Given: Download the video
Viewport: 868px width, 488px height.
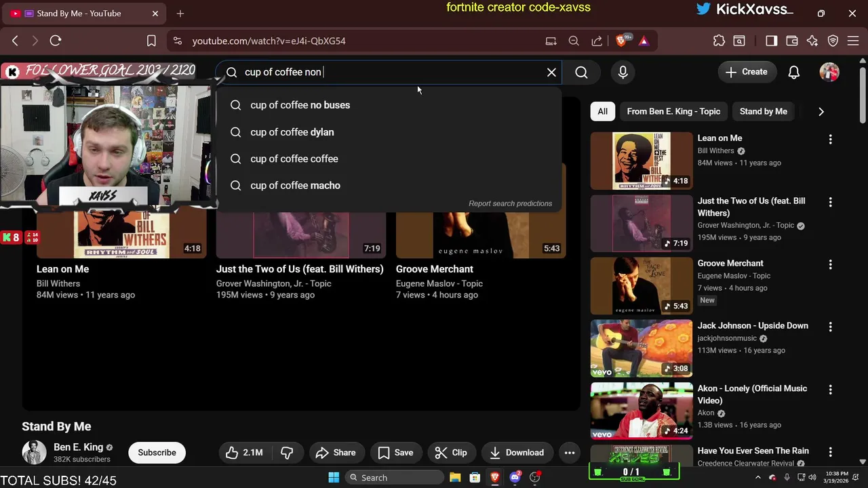Looking at the screenshot, I should point(517,453).
